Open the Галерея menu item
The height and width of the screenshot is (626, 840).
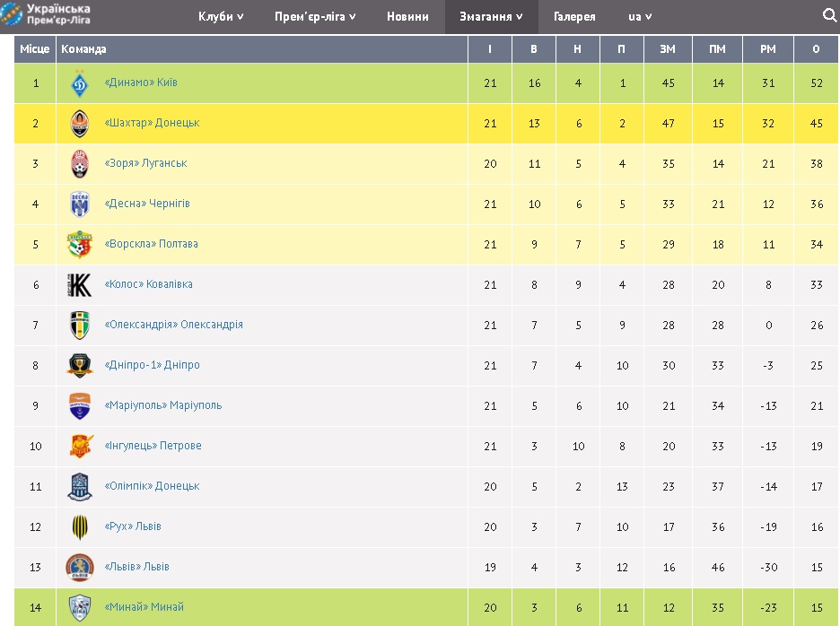coord(574,17)
